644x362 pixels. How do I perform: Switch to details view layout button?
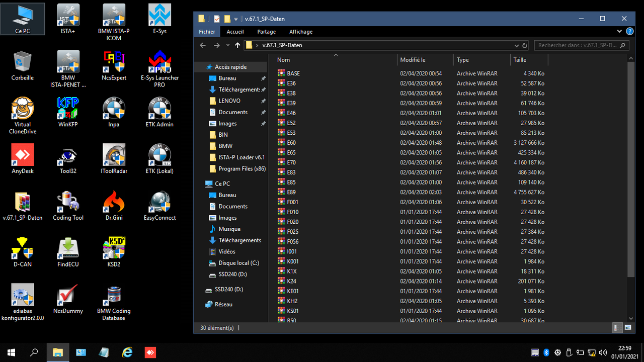pos(618,328)
